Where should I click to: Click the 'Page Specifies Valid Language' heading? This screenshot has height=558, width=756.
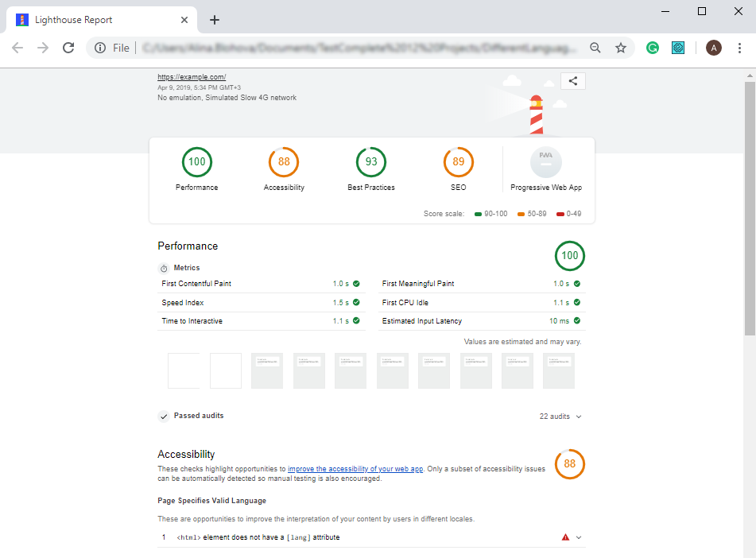[x=211, y=501]
